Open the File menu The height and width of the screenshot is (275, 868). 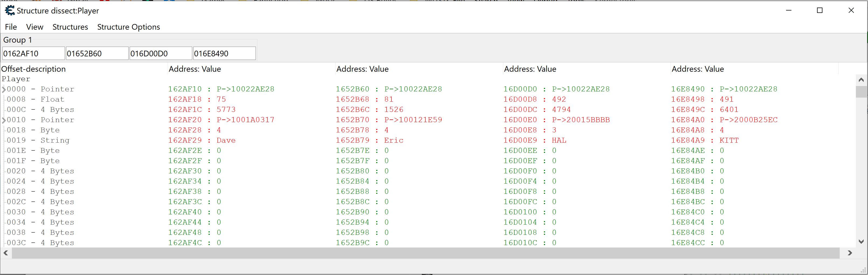(x=11, y=27)
